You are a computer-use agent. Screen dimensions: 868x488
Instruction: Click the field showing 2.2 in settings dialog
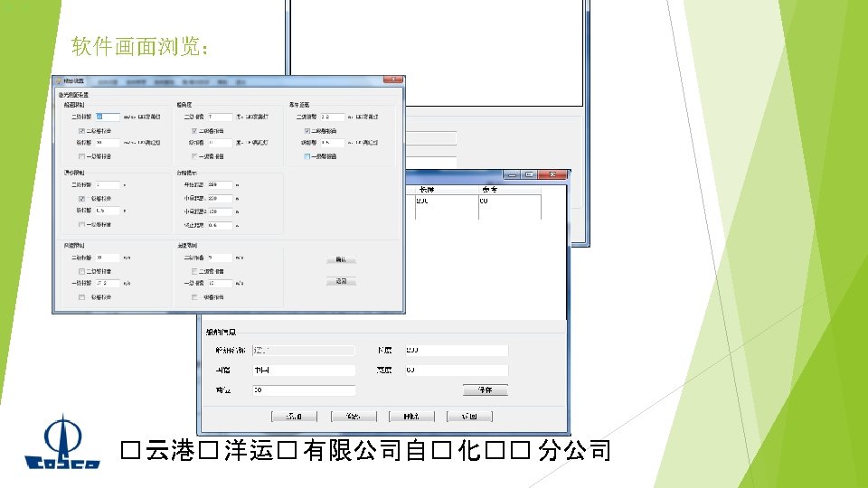coord(333,117)
